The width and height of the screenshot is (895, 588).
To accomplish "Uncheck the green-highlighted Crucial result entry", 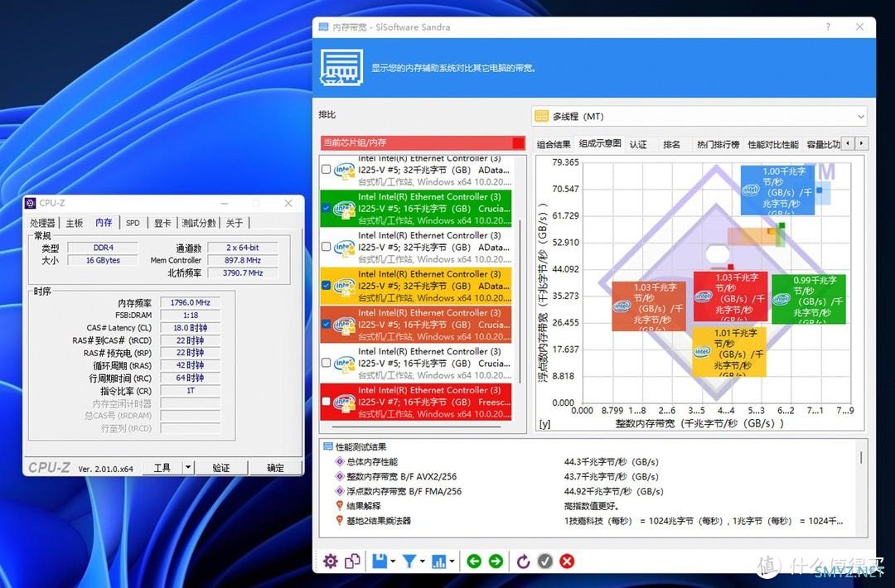I will coord(327,209).
